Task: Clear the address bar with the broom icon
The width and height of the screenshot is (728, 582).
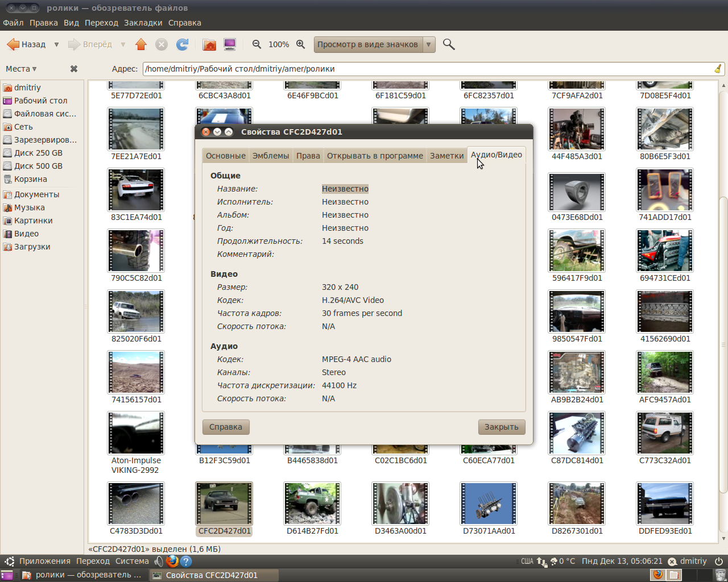Action: (718, 69)
